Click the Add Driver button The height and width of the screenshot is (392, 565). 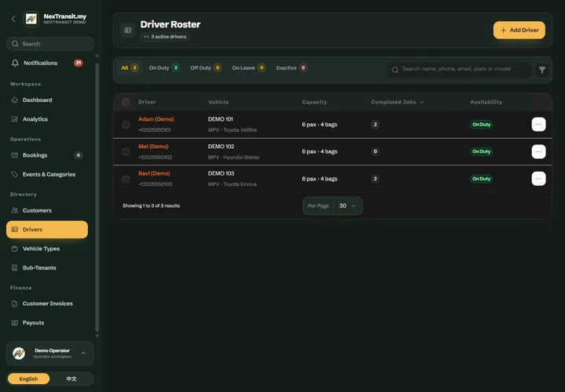519,31
